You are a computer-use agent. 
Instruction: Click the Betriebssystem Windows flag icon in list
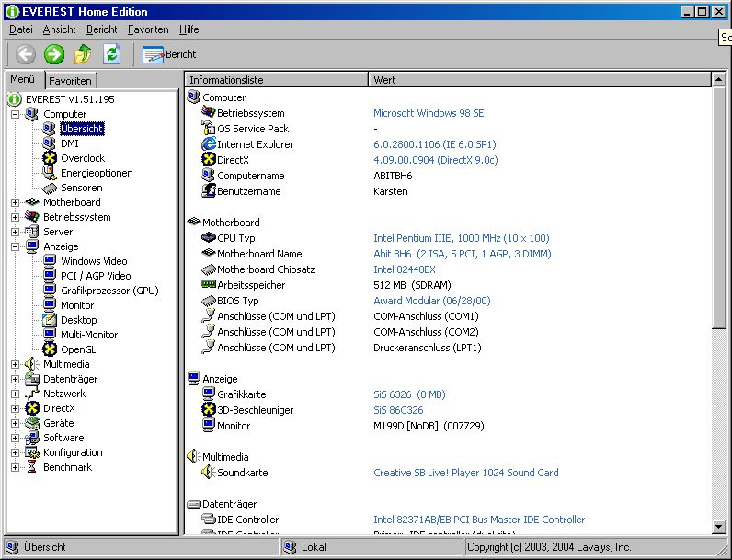[x=208, y=112]
